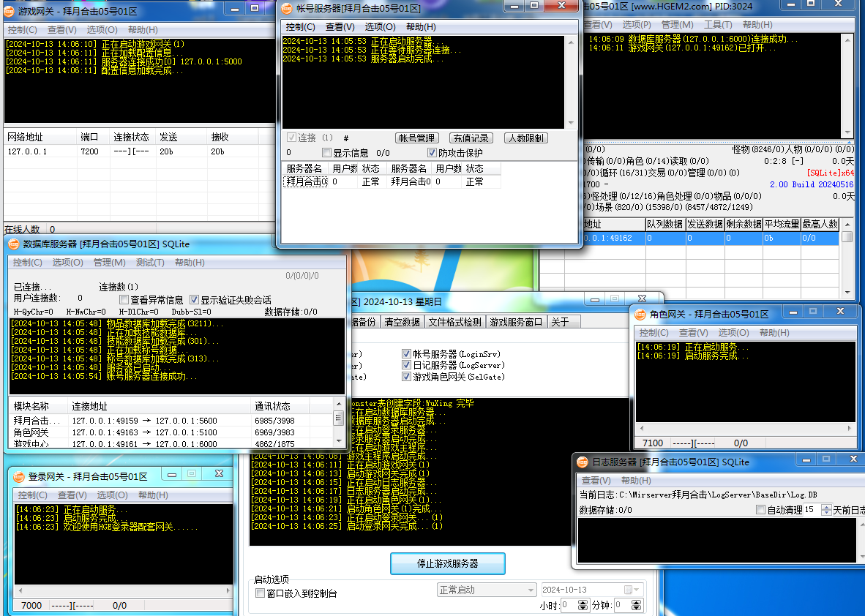This screenshot has height=616, width=865.
Task: Click the 登录网关 window title icon
Action: pos(19,476)
